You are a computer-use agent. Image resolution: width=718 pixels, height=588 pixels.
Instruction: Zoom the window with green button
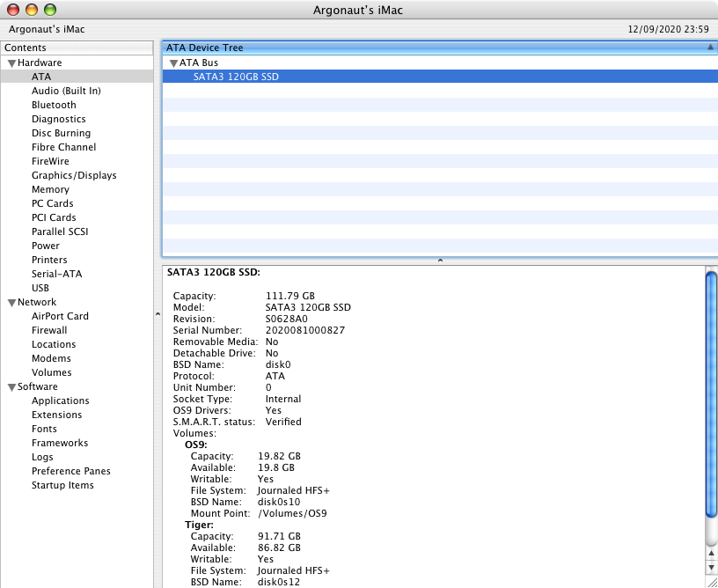[x=49, y=10]
